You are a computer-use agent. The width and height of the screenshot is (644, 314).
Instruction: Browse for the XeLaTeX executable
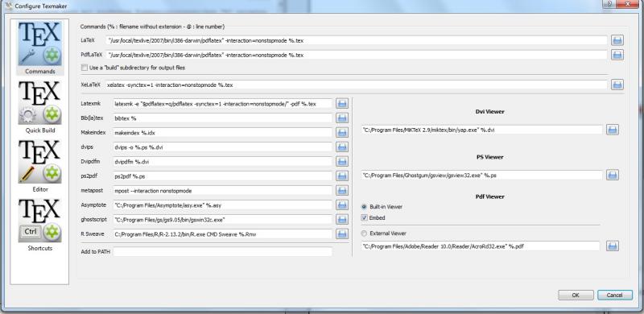click(x=617, y=85)
